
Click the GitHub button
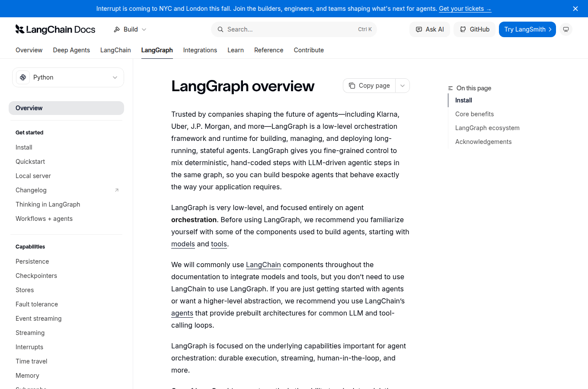click(x=474, y=29)
